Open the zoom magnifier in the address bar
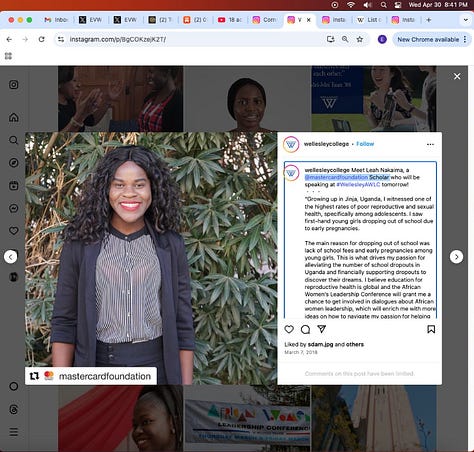 345,39
